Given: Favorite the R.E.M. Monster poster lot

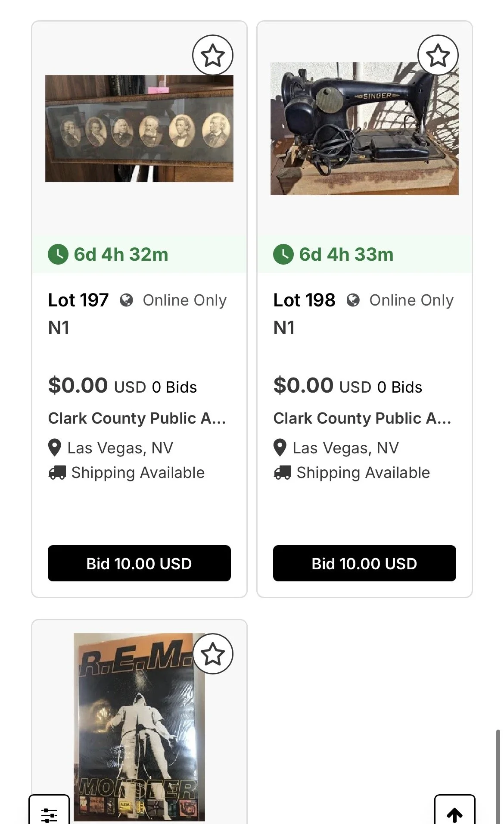Looking at the screenshot, I should [213, 654].
